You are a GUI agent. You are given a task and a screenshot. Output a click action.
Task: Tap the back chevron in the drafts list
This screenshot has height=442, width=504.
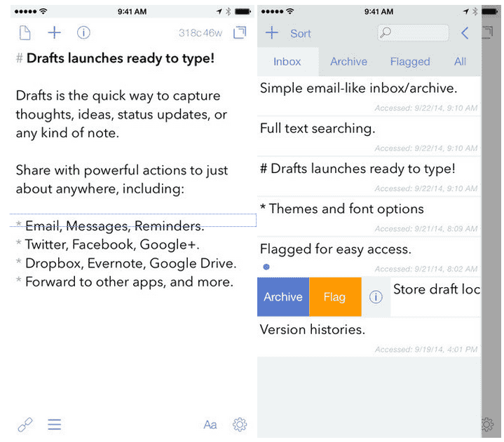pos(465,33)
